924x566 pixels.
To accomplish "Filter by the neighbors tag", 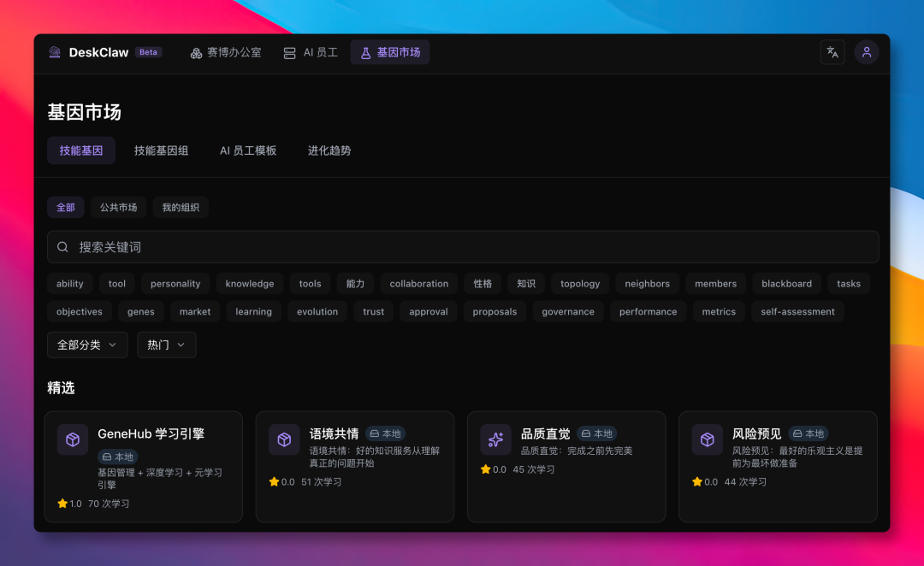I will point(648,283).
